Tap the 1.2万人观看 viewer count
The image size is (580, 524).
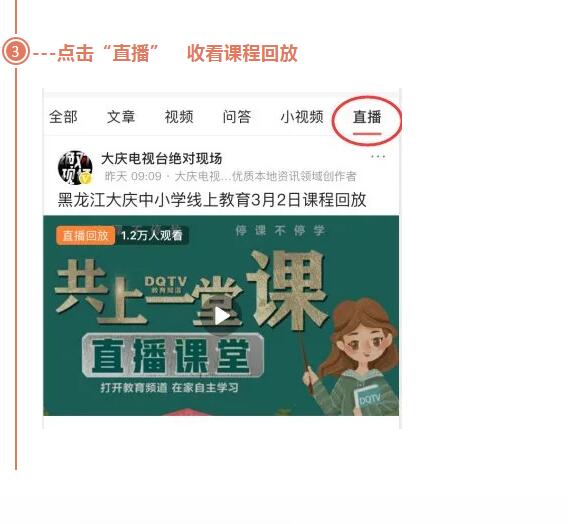pos(152,236)
